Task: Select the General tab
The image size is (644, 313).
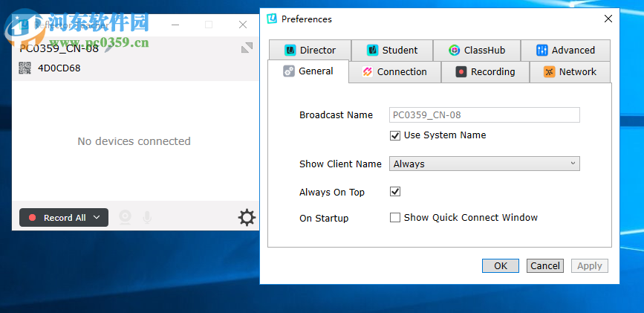Action: click(308, 71)
